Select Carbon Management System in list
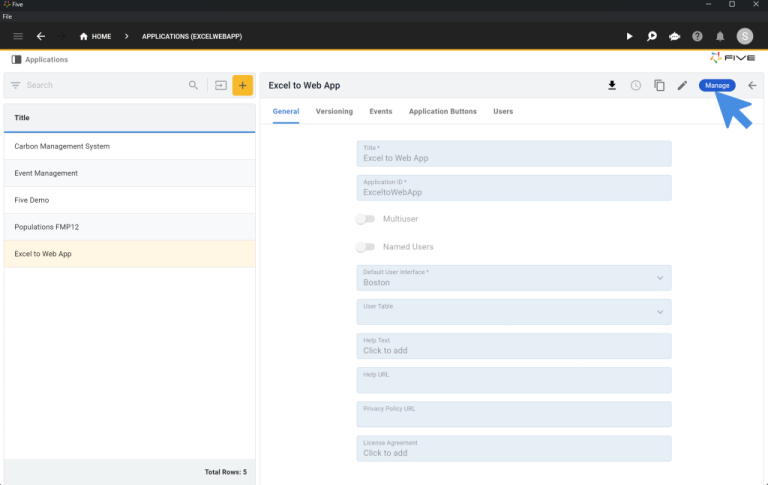 click(x=62, y=146)
